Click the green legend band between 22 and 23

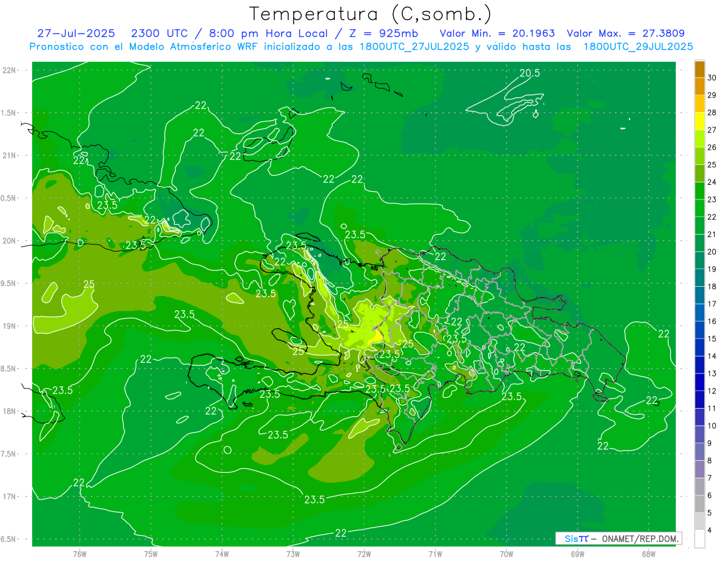coord(699,208)
